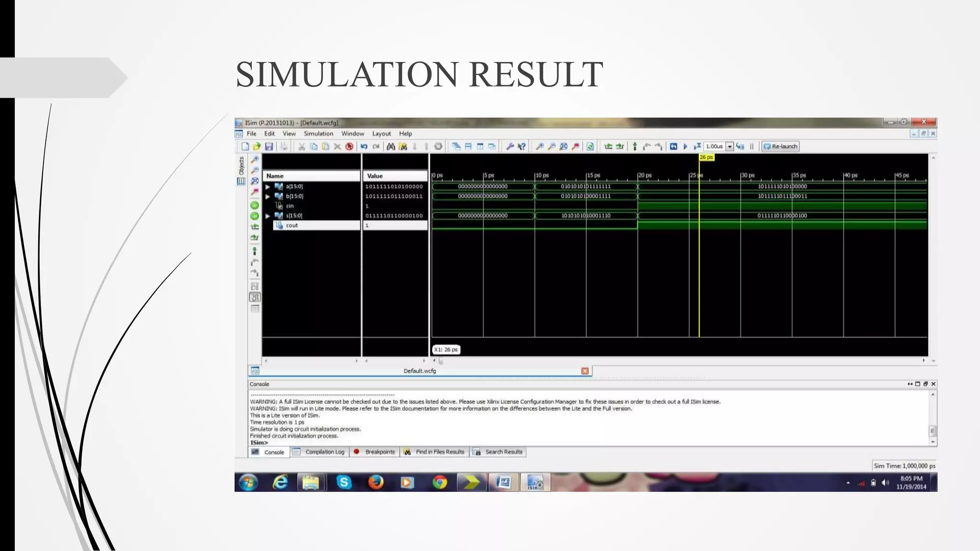The image size is (980, 551).
Task: Open the Simulation menu
Action: [x=318, y=134]
